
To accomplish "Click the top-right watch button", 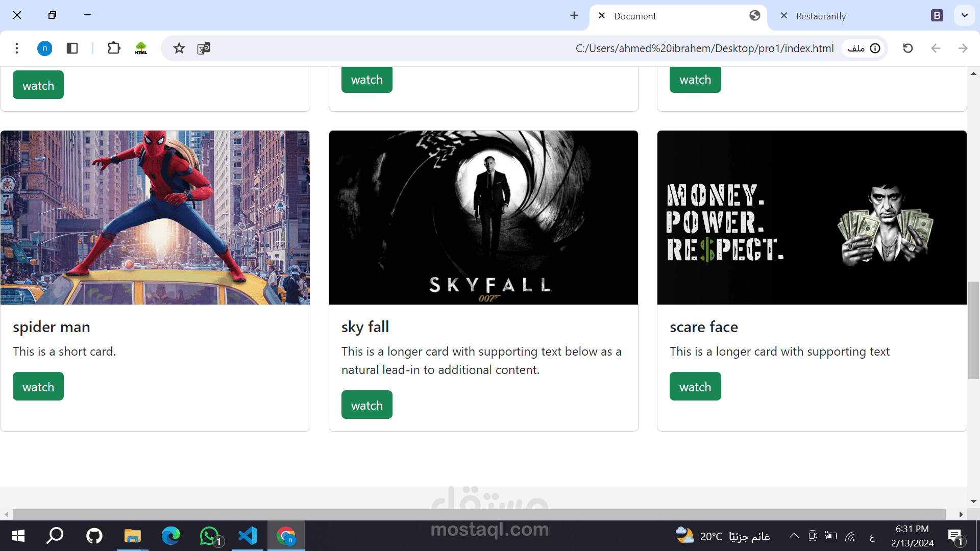I will pos(695,80).
